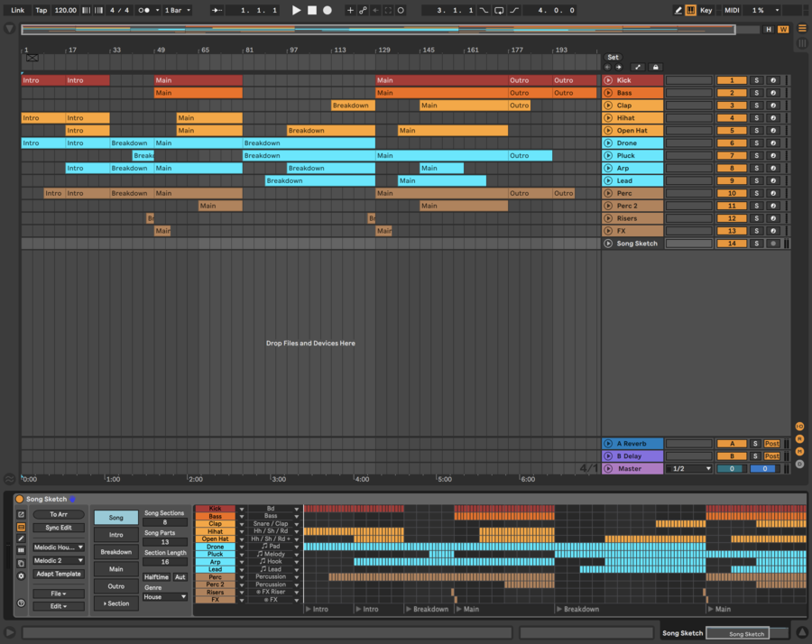Select the Song Sketch pencil edit icon
812x644 pixels.
point(22,538)
